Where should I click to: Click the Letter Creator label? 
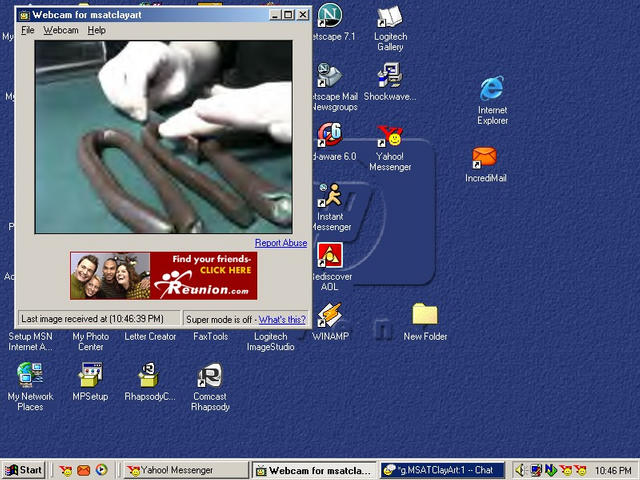pyautogui.click(x=150, y=336)
